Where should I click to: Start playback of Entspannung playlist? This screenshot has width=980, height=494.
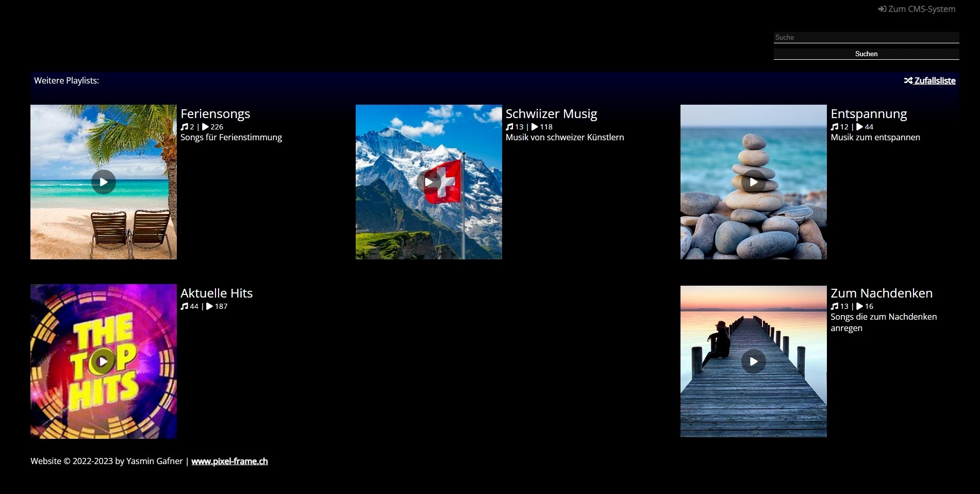(x=753, y=182)
